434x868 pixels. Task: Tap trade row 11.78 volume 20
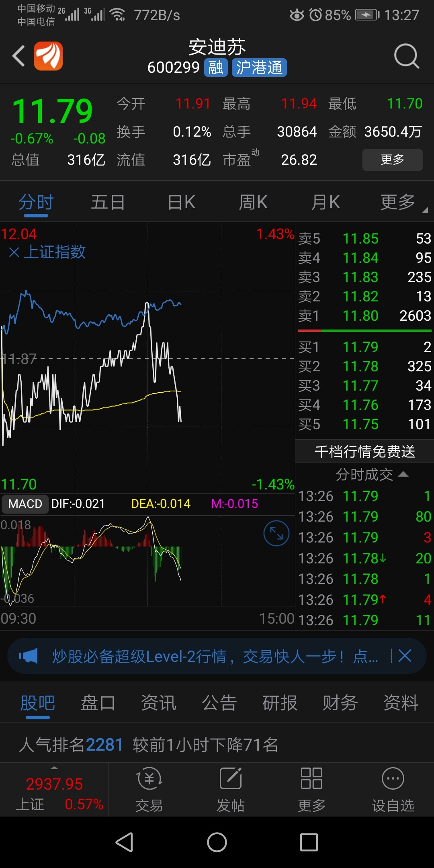pyautogui.click(x=365, y=558)
